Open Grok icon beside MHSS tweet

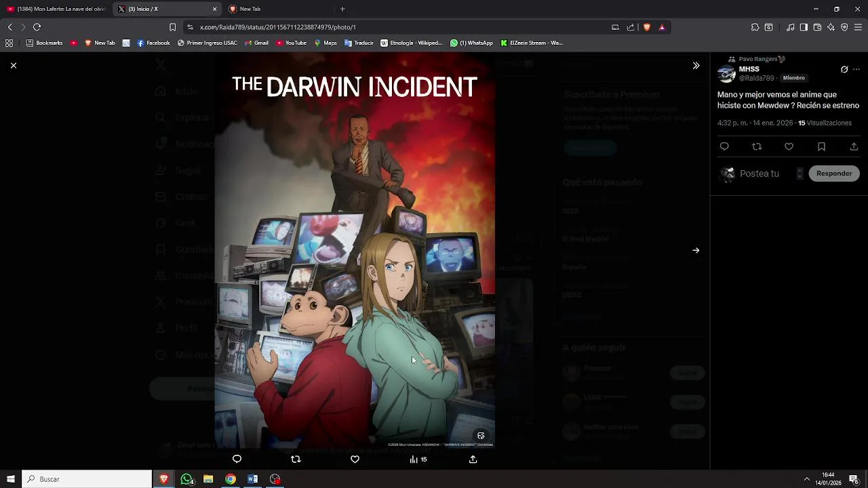coord(844,69)
